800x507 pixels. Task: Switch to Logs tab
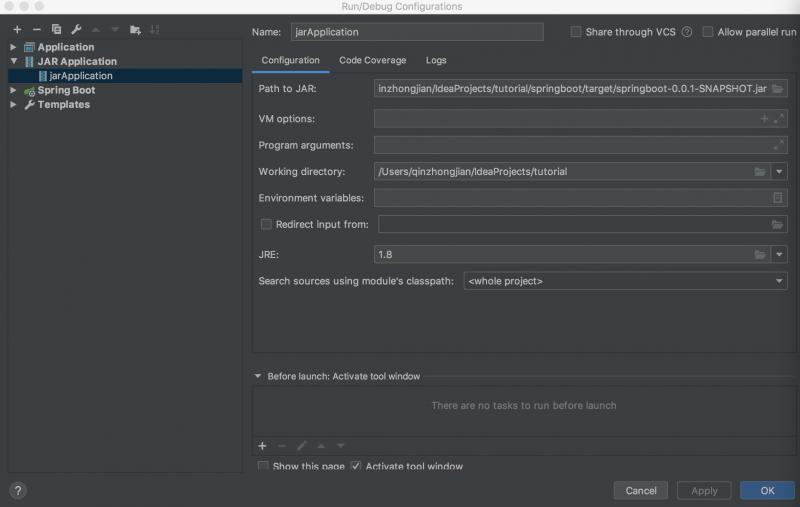coord(436,60)
